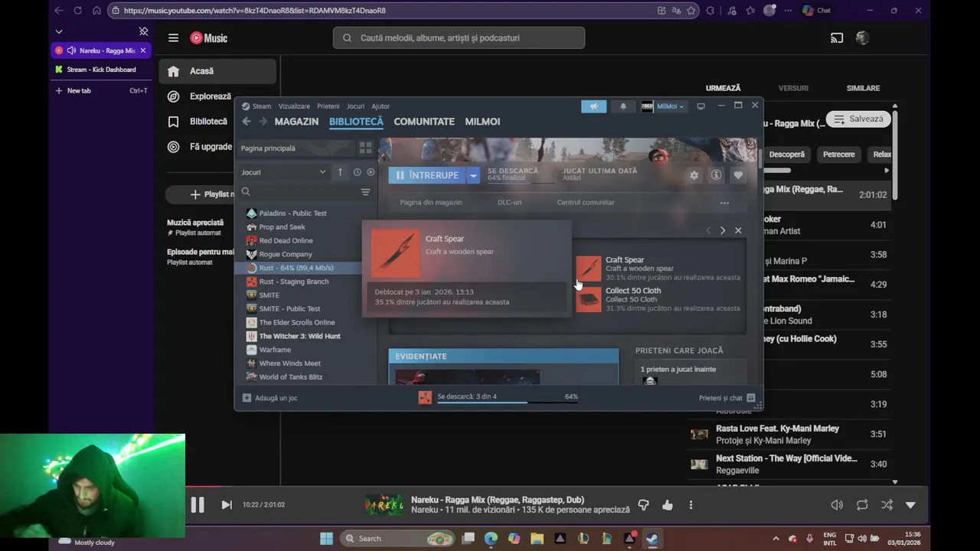Open Vizualizare menu in Steam
Viewport: 980px width, 551px height.
pyautogui.click(x=294, y=106)
